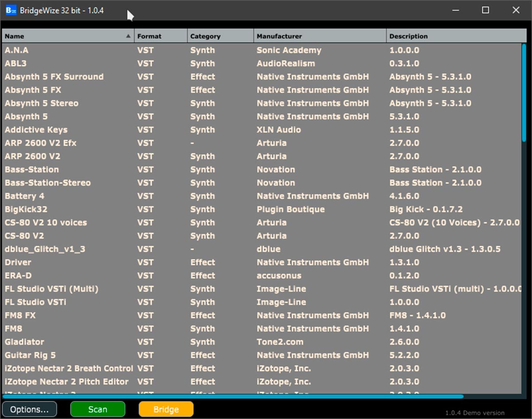
Task: Click the AudioRealism manufacturer cell
Action: 286,63
